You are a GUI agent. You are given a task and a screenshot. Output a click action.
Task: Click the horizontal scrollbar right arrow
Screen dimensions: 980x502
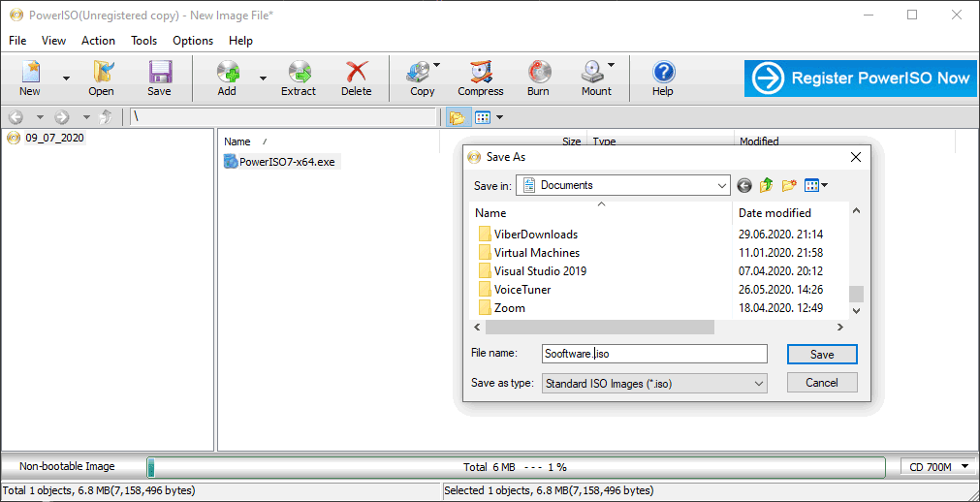coord(840,327)
